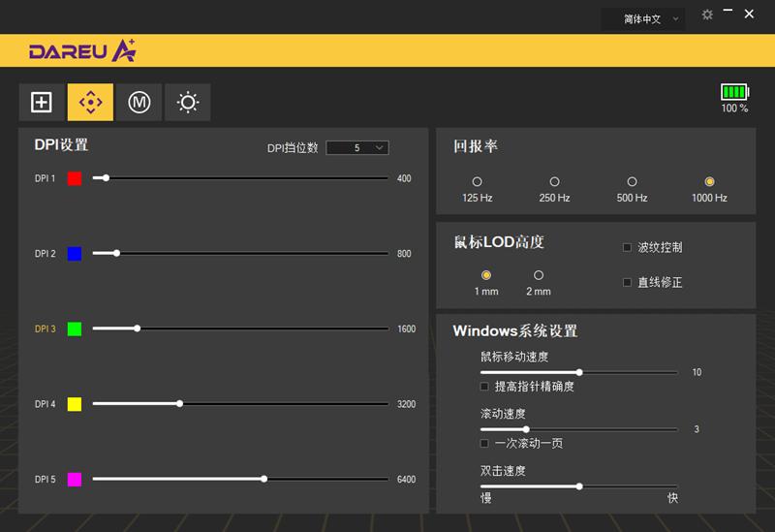The width and height of the screenshot is (775, 532).
Task: Select the 1 mm LOD height
Action: click(x=486, y=275)
